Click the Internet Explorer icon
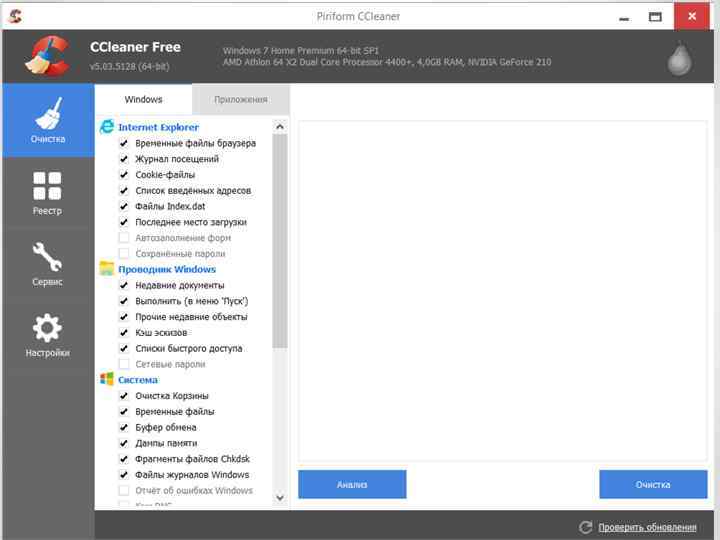 (107, 127)
